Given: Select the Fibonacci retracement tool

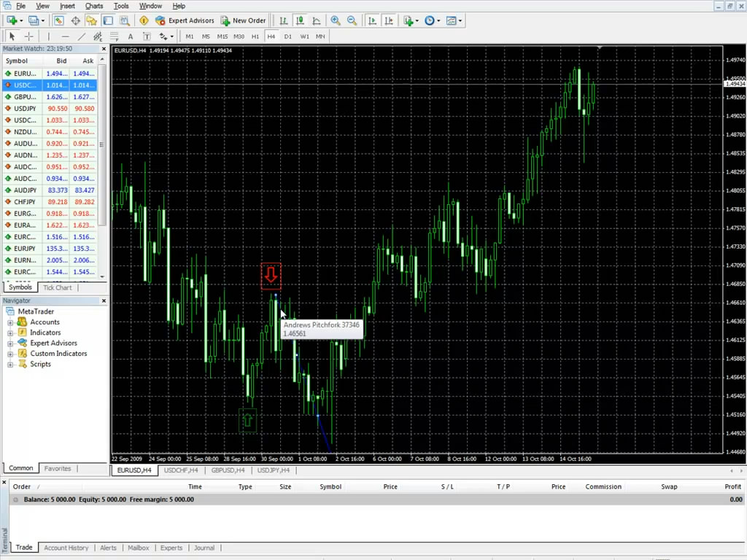Looking at the screenshot, I should pyautogui.click(x=115, y=36).
